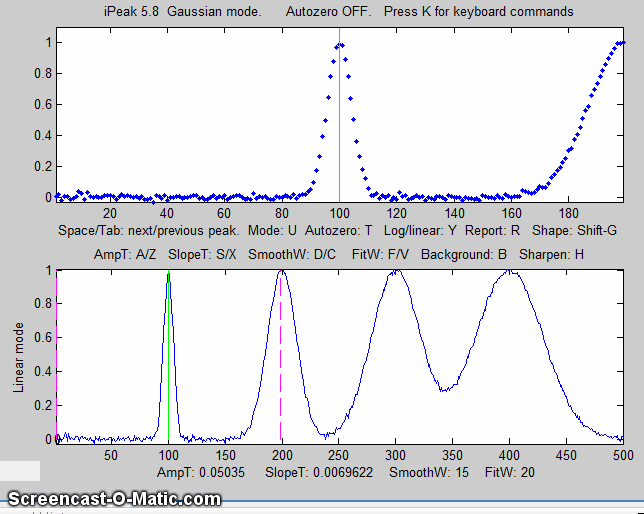This screenshot has width=644, height=514.
Task: Click 'Press K for keyboard commands' text
Action: pyautogui.click(x=478, y=12)
